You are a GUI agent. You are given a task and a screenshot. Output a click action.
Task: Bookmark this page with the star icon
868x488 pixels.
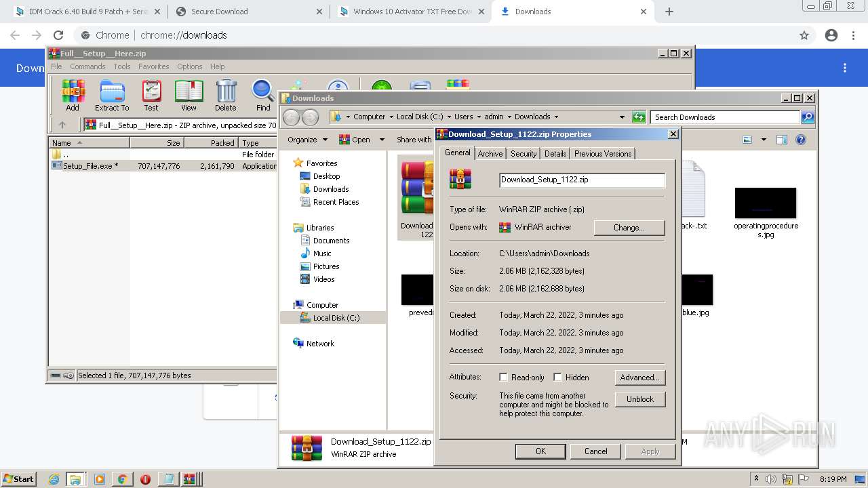pyautogui.click(x=804, y=35)
